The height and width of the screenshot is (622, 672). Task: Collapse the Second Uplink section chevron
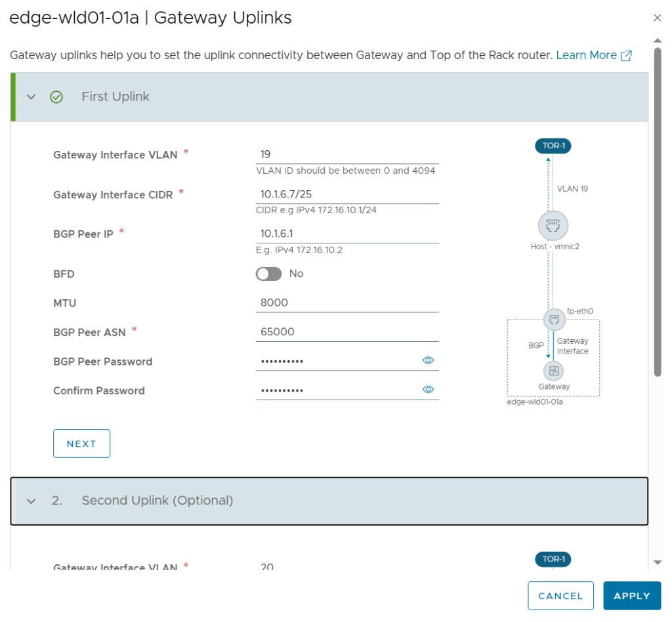(31, 501)
